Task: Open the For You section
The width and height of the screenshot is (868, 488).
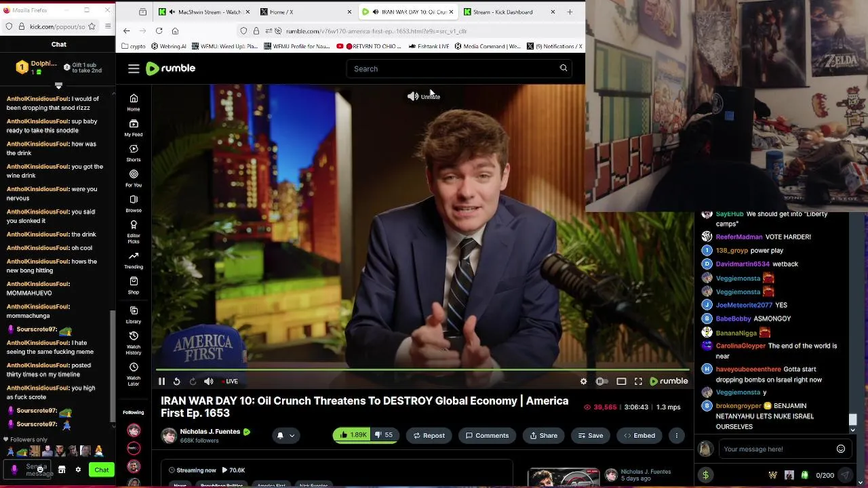Action: tap(134, 179)
